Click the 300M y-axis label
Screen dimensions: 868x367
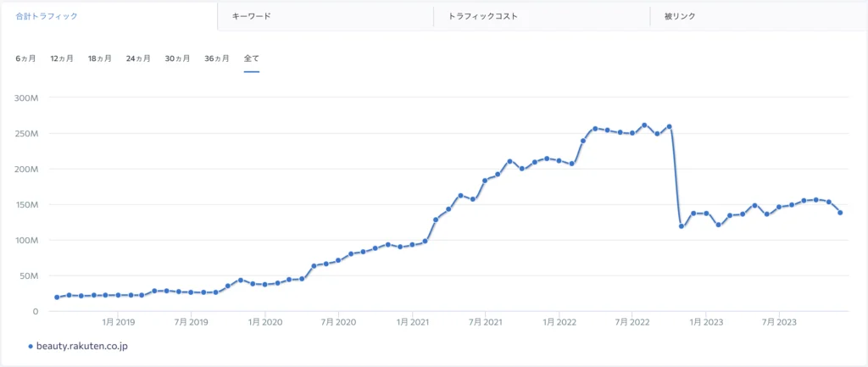click(x=27, y=97)
